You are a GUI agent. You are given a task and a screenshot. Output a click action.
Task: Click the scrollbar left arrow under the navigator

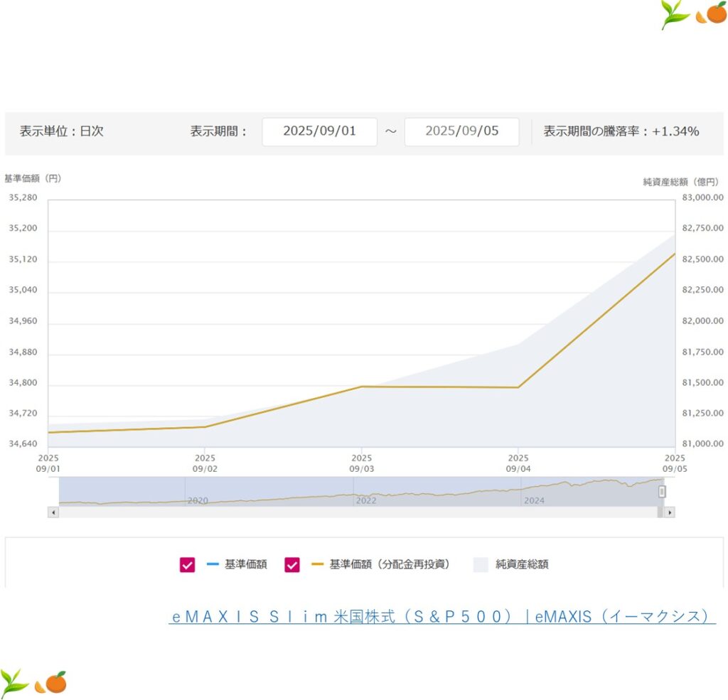[x=53, y=512]
